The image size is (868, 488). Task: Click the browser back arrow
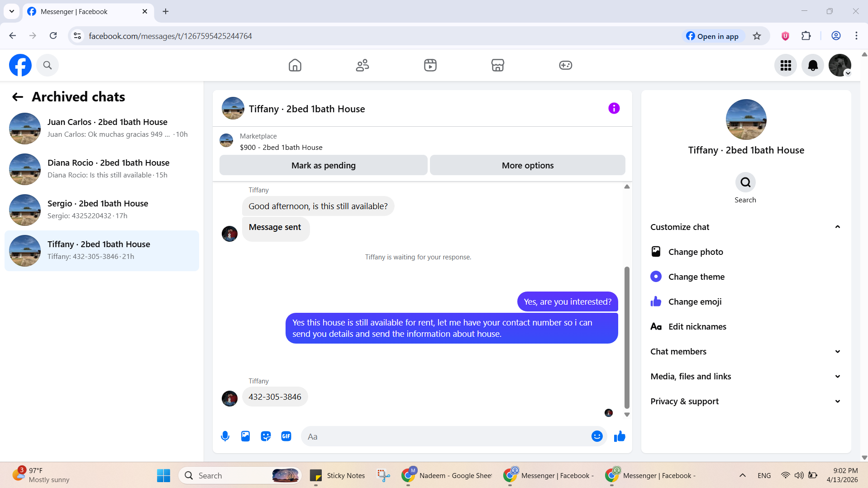pyautogui.click(x=13, y=36)
